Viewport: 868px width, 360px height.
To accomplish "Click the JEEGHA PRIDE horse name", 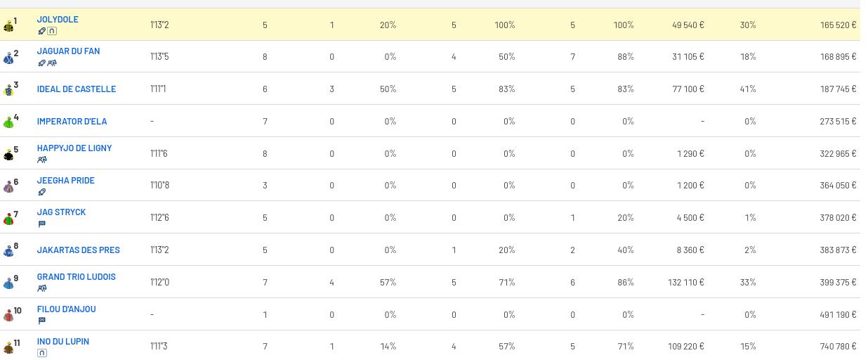I will (x=65, y=181).
